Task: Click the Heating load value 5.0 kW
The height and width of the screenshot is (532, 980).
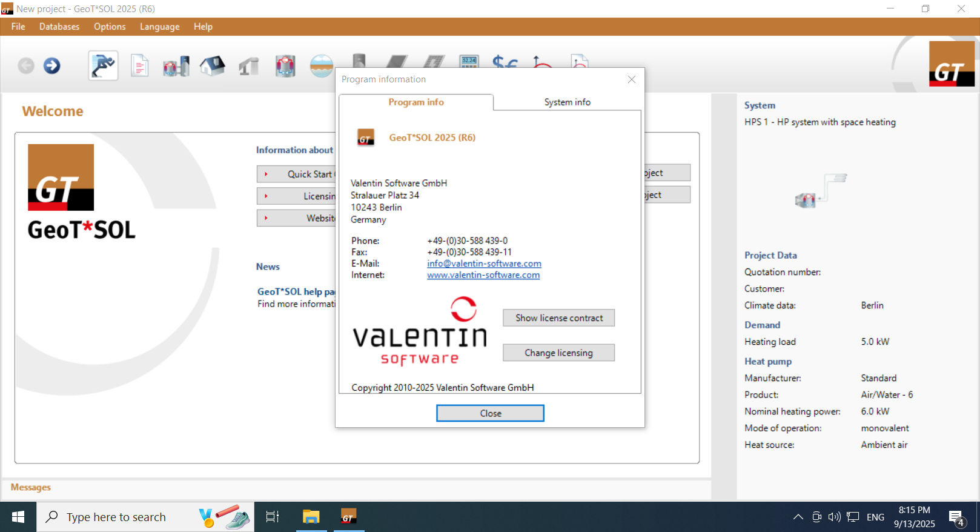Action: pyautogui.click(x=875, y=342)
